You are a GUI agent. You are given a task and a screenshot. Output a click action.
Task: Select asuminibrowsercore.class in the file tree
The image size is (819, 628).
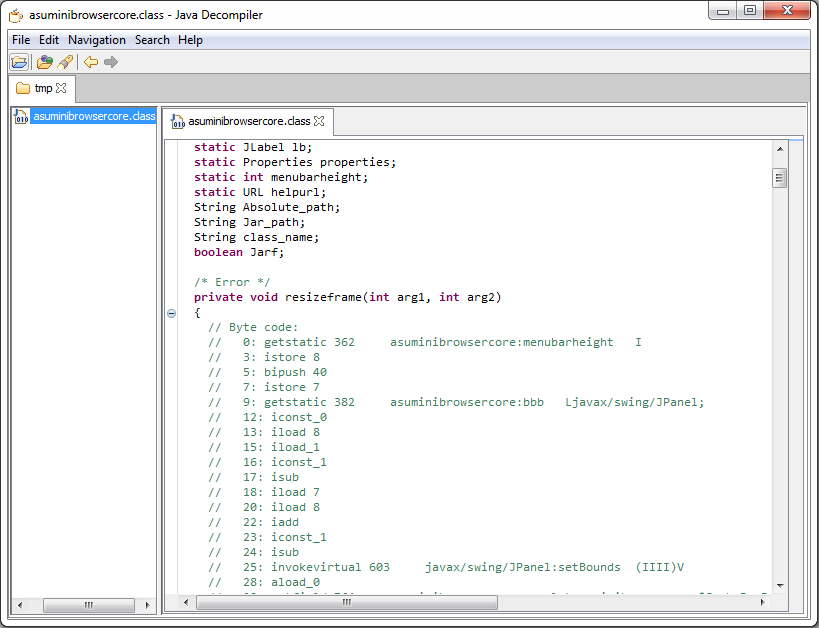94,116
